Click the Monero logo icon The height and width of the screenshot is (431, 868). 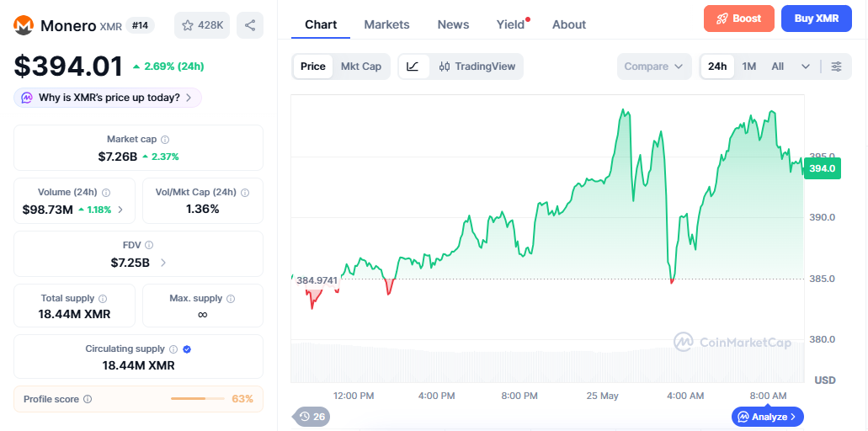tap(24, 25)
